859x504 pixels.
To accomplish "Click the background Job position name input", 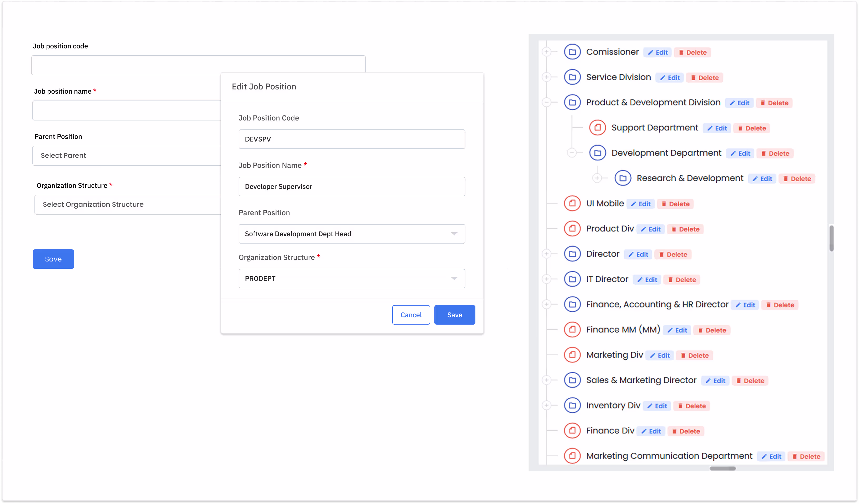I will click(x=127, y=110).
